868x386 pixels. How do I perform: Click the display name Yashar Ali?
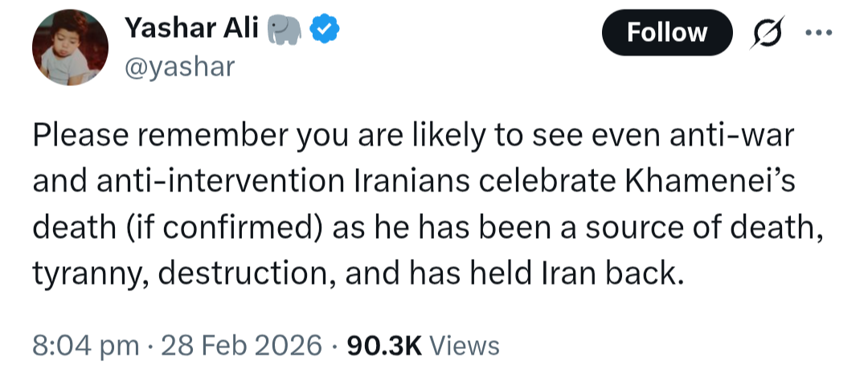click(191, 31)
